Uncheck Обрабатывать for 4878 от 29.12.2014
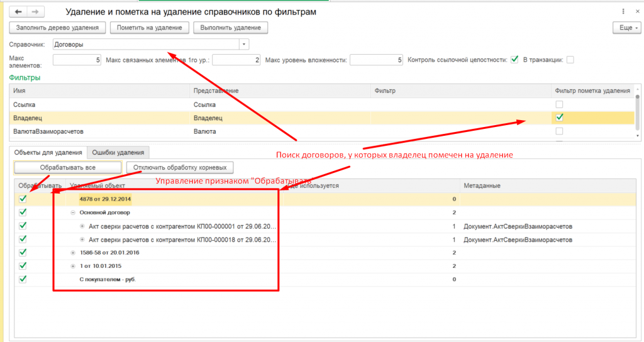This screenshot has width=644, height=342. (23, 199)
